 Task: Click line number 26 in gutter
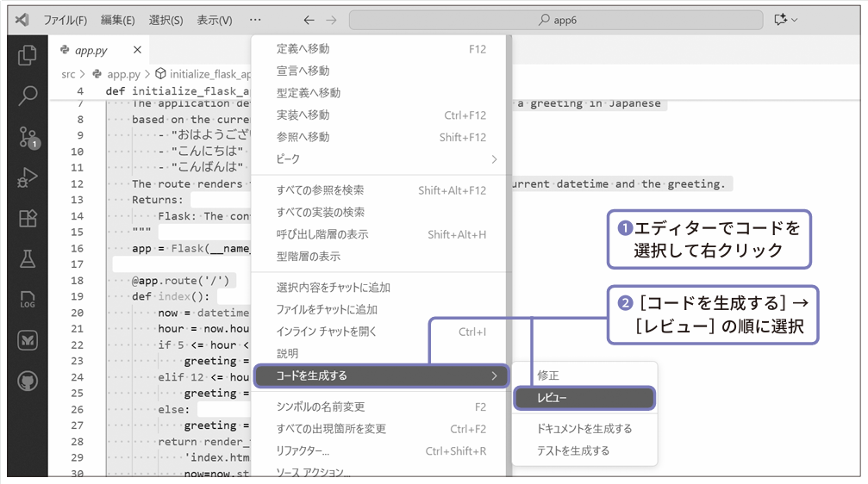[78, 410]
